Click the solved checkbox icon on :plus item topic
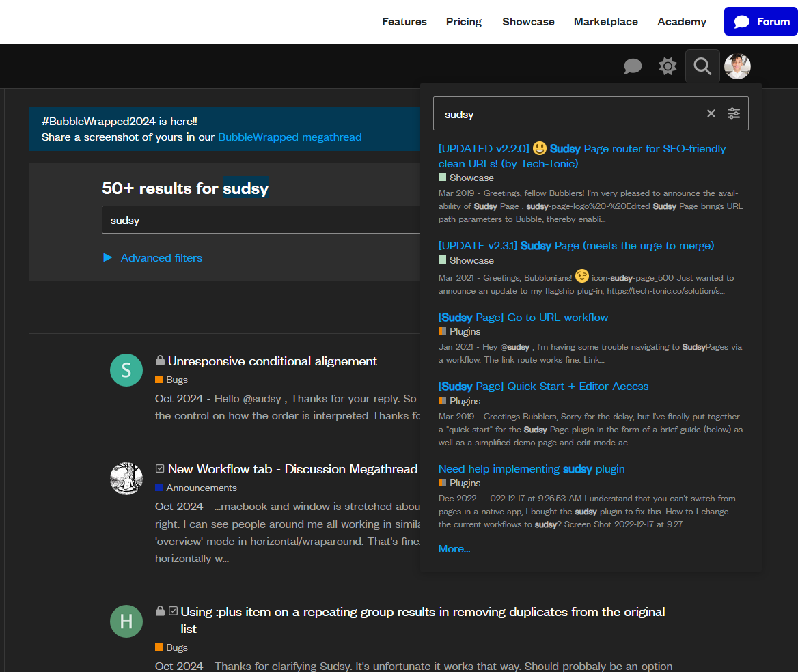798x672 pixels. point(173,611)
